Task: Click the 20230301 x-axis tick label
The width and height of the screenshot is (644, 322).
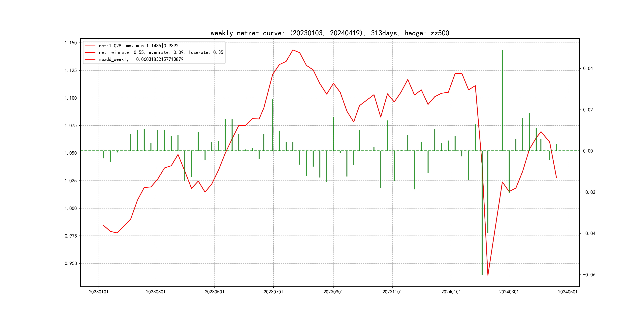Action: click(x=155, y=292)
